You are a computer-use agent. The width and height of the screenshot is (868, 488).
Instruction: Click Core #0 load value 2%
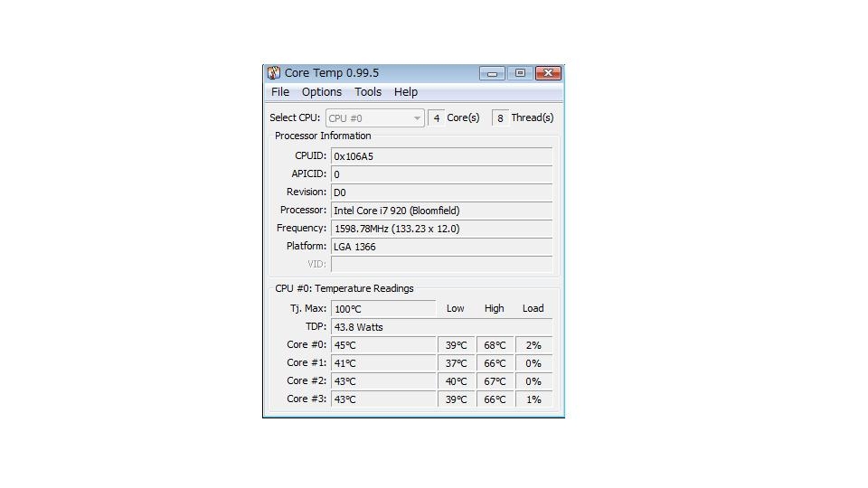point(533,345)
